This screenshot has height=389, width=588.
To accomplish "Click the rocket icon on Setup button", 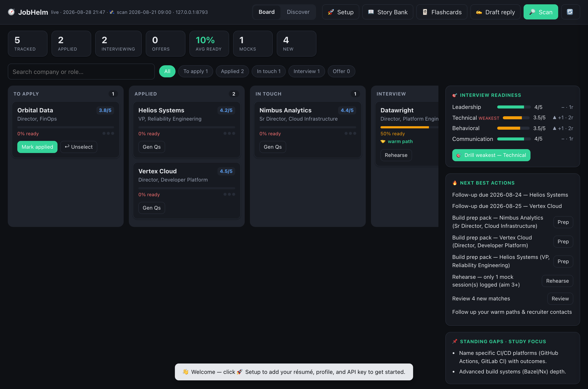I will click(331, 12).
